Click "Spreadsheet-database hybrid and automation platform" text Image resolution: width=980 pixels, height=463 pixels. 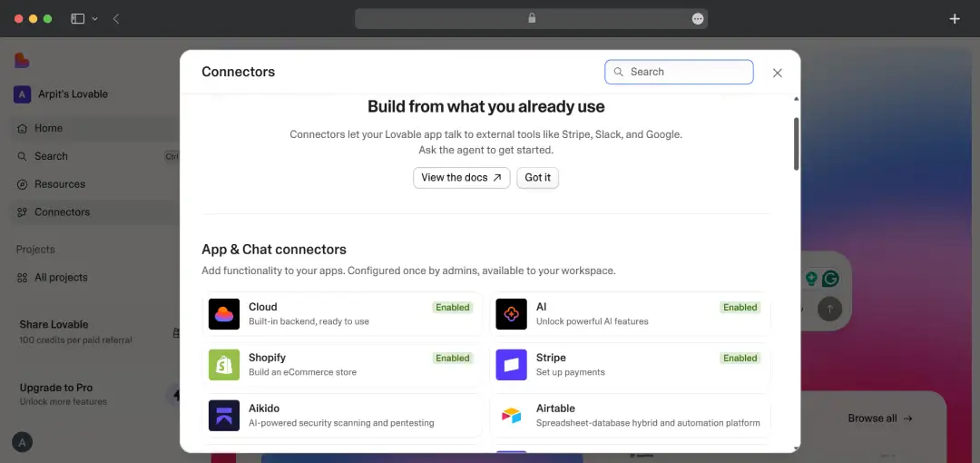click(x=648, y=423)
